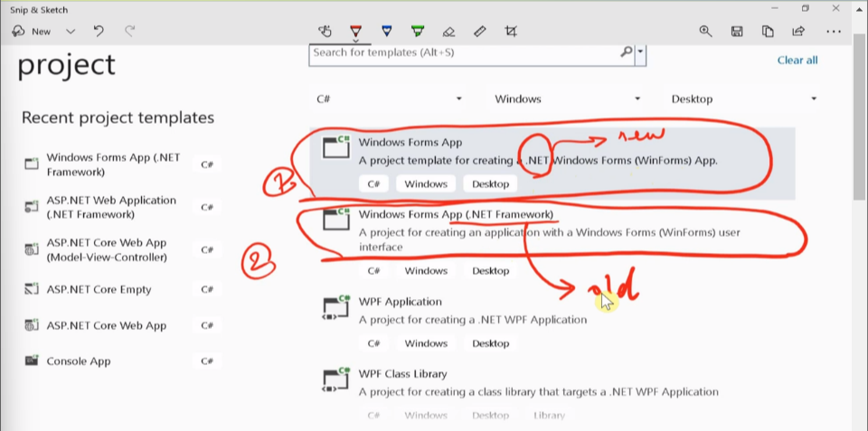The width and height of the screenshot is (868, 431).
Task: Click C# tag beside ASP.NET Core Empty
Action: pyautogui.click(x=207, y=289)
